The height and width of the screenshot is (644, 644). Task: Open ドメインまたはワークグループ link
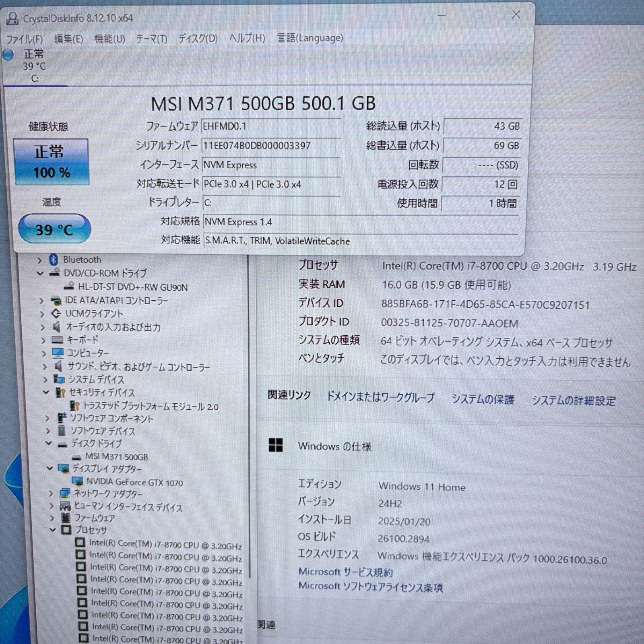[380, 397]
